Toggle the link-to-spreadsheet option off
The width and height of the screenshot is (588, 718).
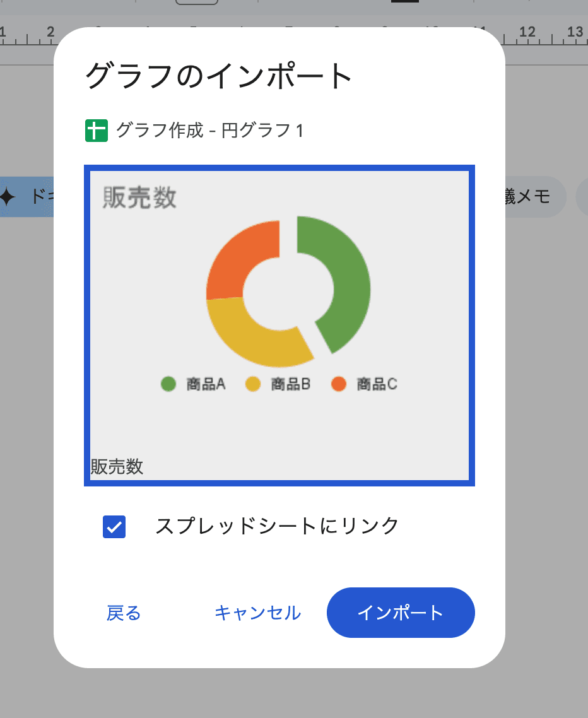click(x=114, y=527)
